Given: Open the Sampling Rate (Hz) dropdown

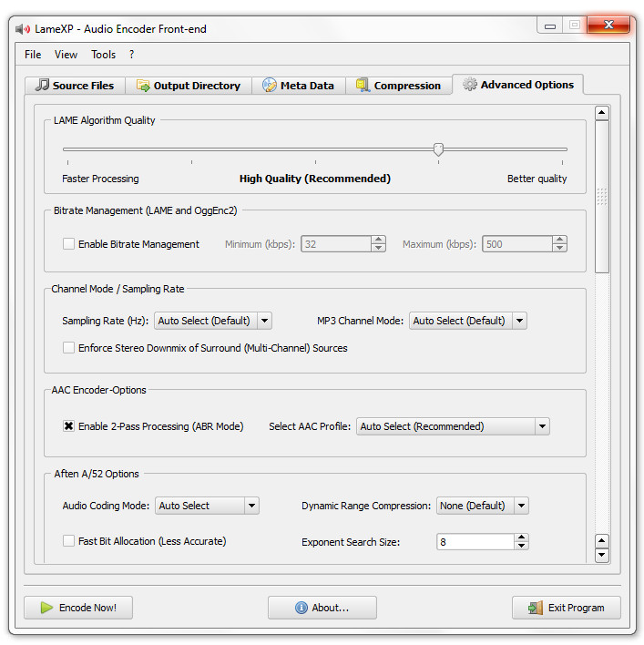Looking at the screenshot, I should point(213,321).
